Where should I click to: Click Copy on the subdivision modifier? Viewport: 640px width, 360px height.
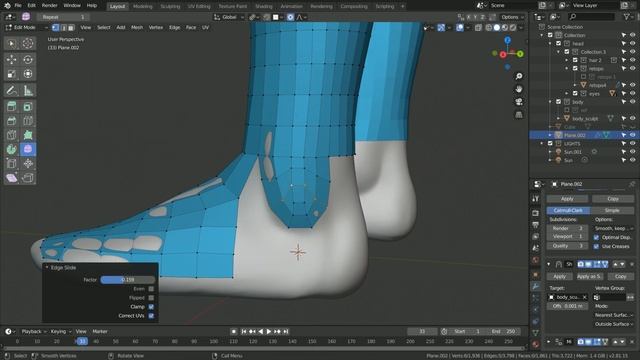(613, 199)
